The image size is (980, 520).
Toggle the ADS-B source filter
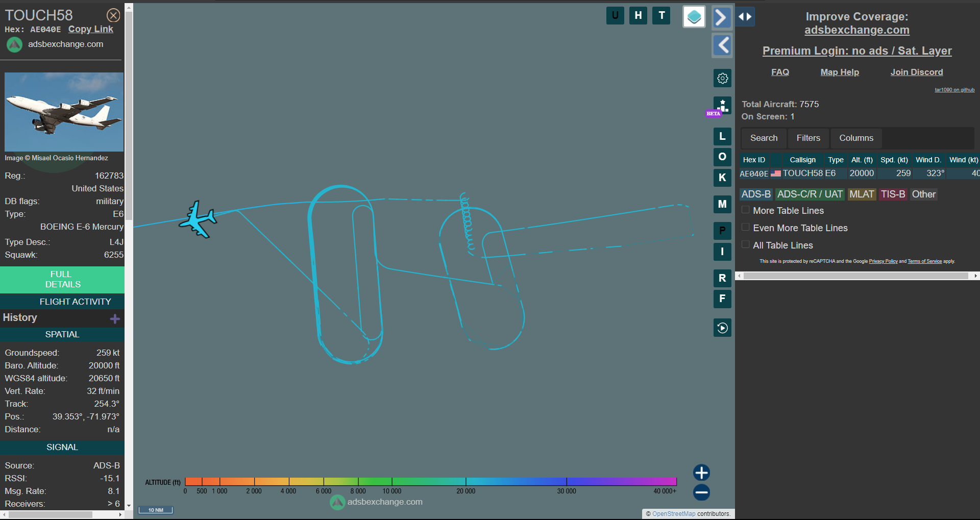(x=756, y=194)
